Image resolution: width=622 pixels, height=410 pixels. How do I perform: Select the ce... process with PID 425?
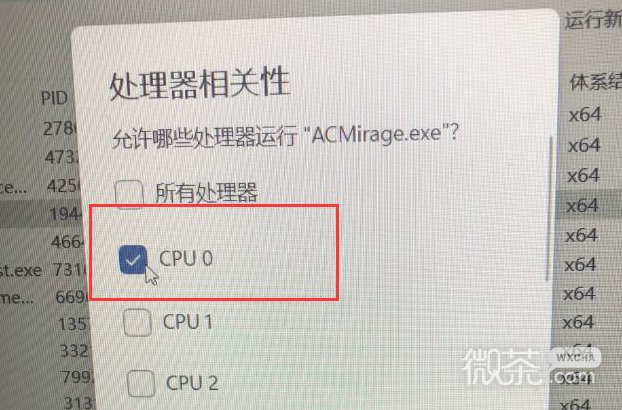[x=40, y=186]
